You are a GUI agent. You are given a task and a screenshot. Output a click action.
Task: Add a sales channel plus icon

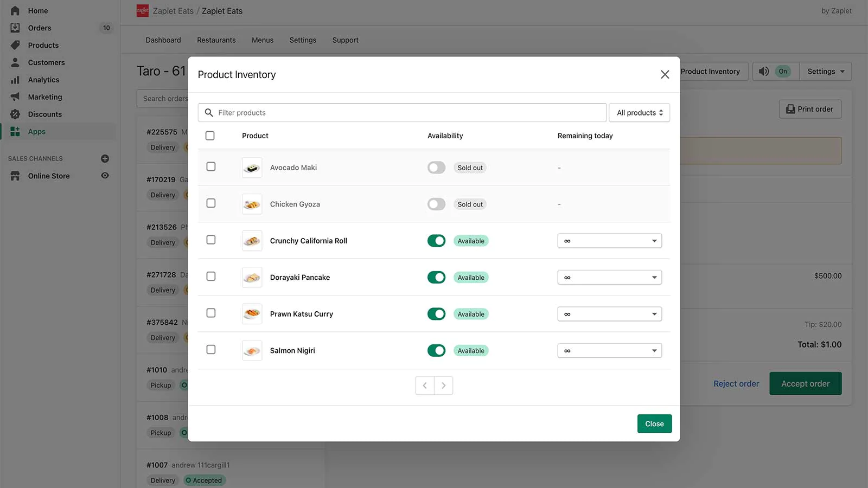pos(105,158)
